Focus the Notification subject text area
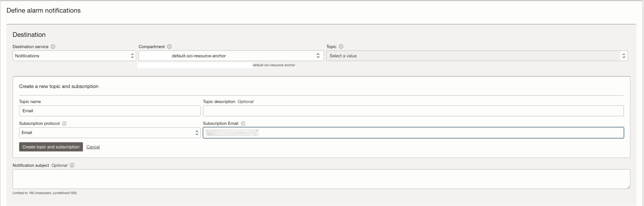The height and width of the screenshot is (206, 644). [321, 179]
